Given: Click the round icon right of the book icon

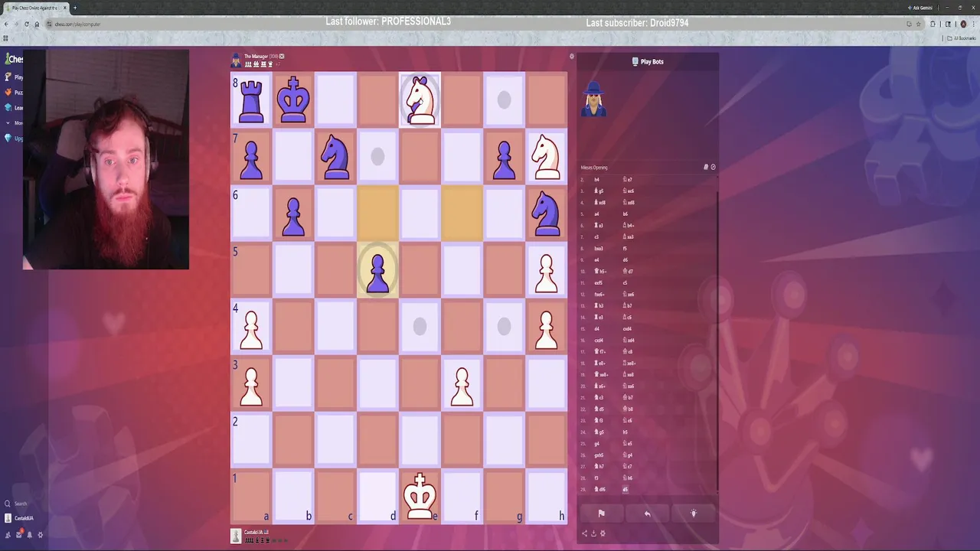Looking at the screenshot, I should coord(713,167).
